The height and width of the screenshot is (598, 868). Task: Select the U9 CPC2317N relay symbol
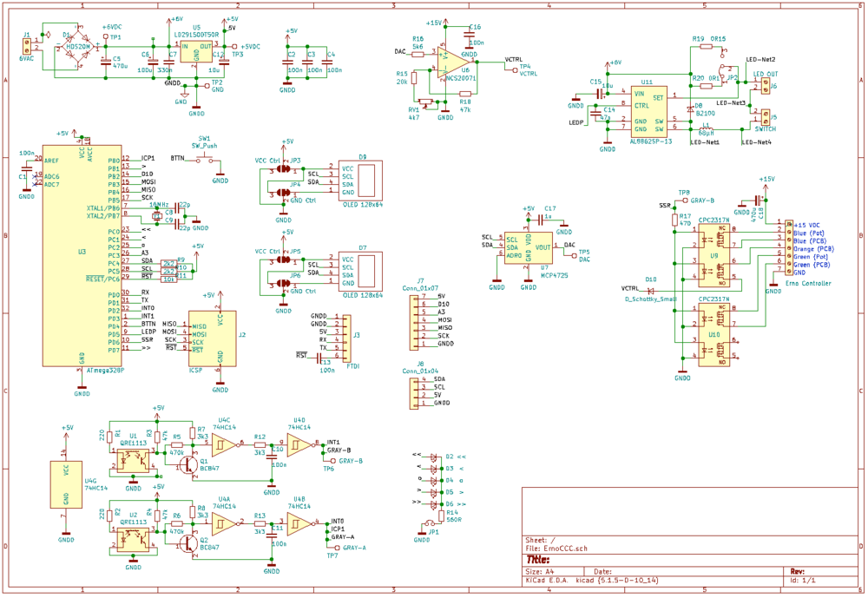(x=714, y=257)
